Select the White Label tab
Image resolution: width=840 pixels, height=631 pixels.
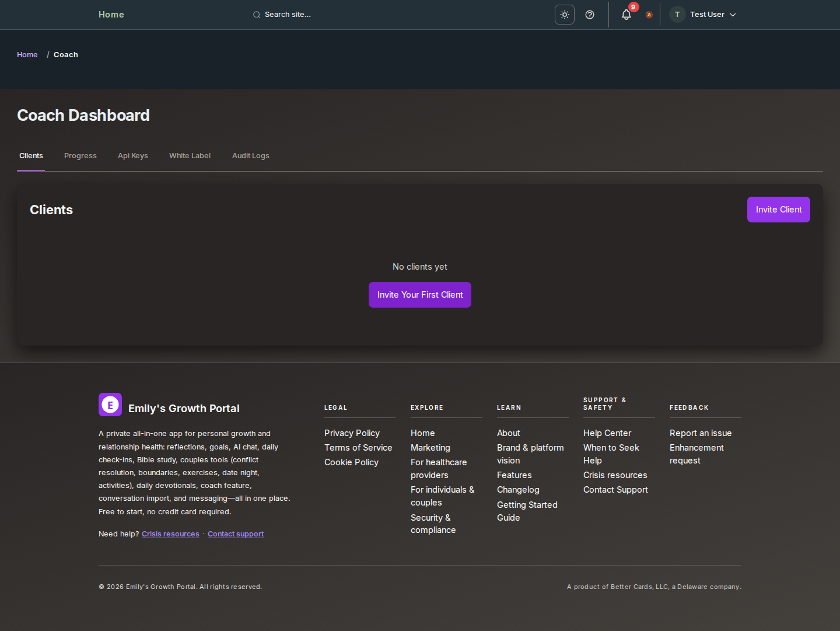(190, 156)
